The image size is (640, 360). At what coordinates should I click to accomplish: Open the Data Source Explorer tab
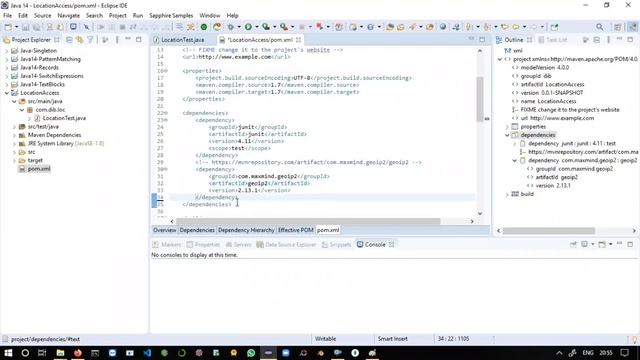pyautogui.click(x=287, y=244)
